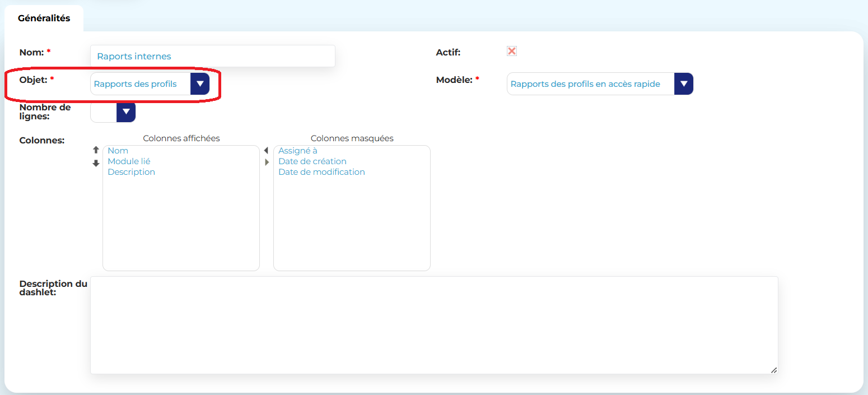Click the left arrow to show column
Image resolution: width=868 pixels, height=395 pixels.
[x=266, y=151]
